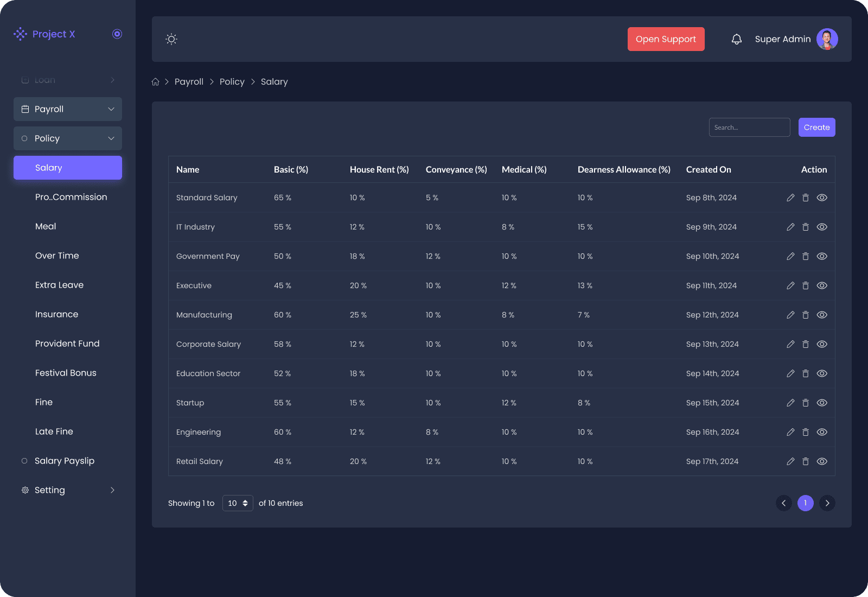
Task: Remove the Retail Salary entry
Action: (806, 461)
